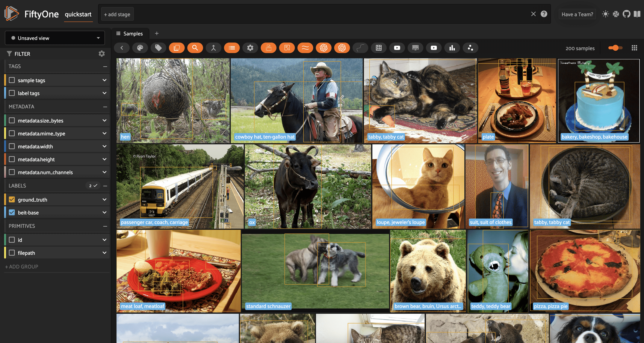644x343 pixels.
Task: Click the tag samples icon
Action: click(x=158, y=48)
